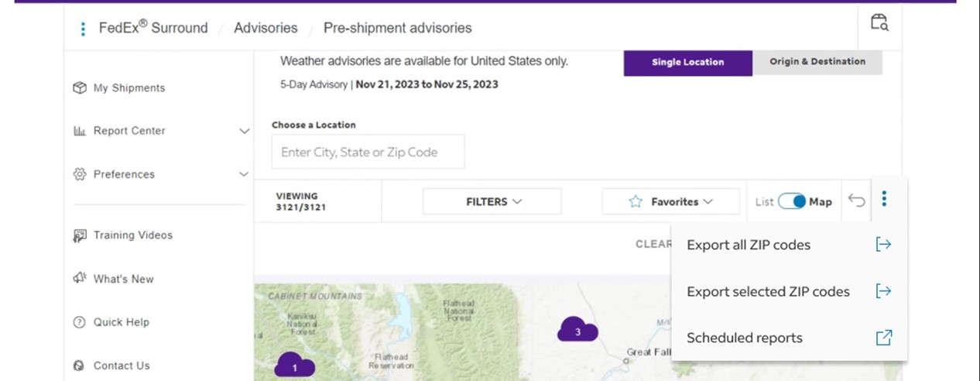Screen dimensions: 980x381
Task: Click the shipment search icon at top right
Action: point(879,22)
